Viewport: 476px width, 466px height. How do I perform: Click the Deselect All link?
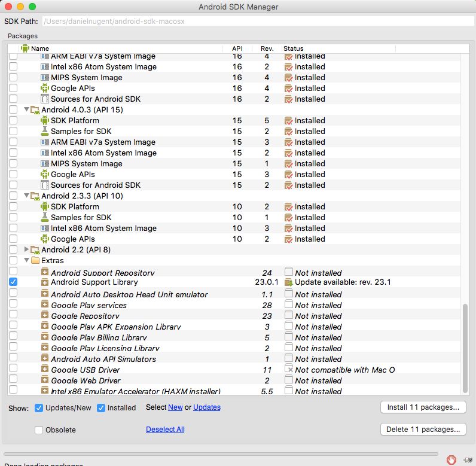point(165,430)
